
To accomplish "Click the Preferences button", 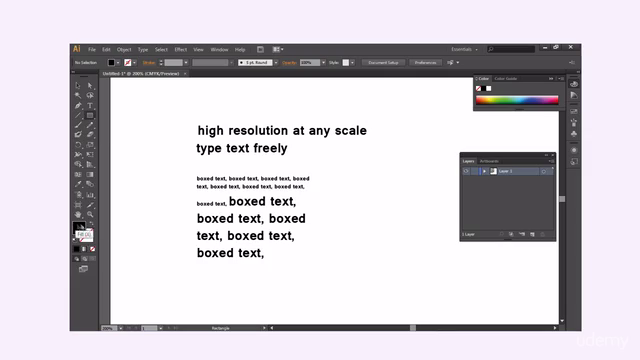I will [425, 62].
